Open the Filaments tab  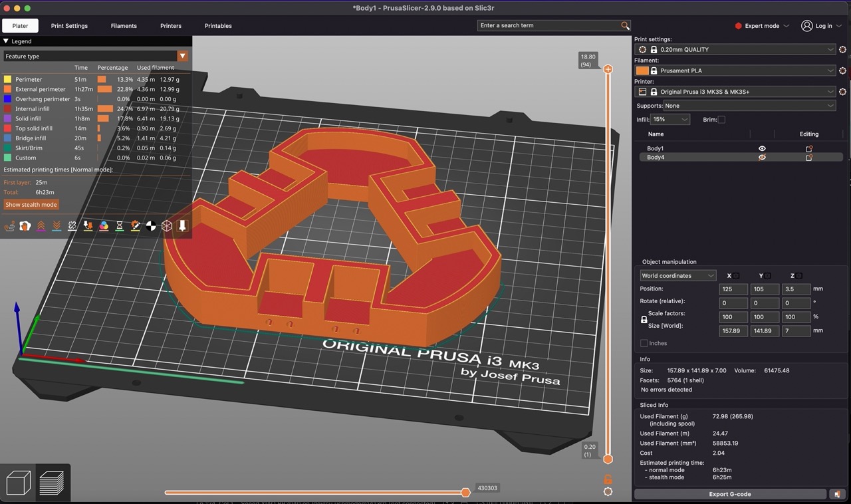coord(124,26)
